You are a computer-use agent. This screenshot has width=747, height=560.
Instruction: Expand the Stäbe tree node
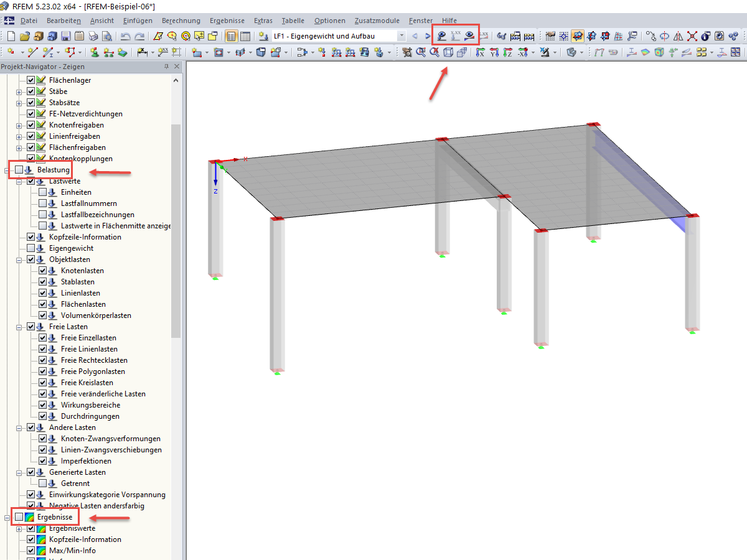pyautogui.click(x=19, y=91)
